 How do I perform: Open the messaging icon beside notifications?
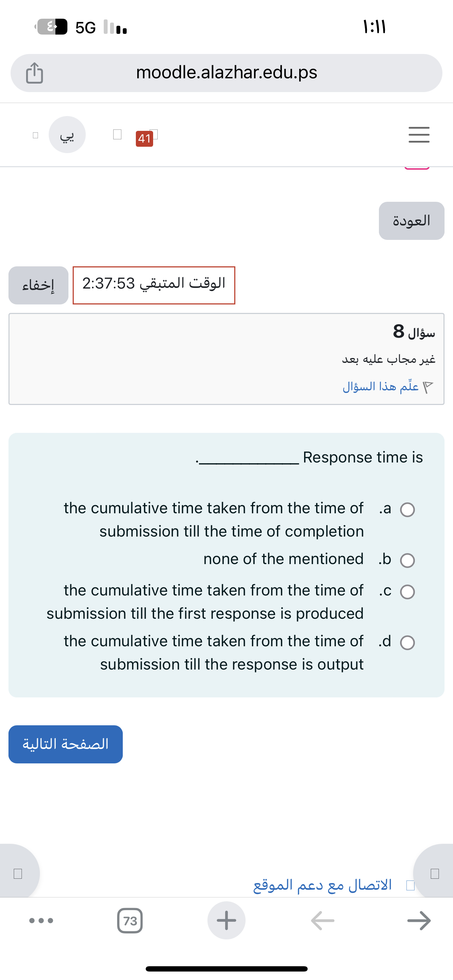(x=117, y=134)
